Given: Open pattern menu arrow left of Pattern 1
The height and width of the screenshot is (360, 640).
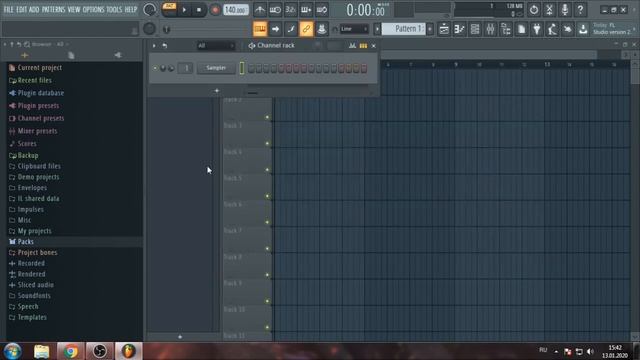Looking at the screenshot, I should (377, 29).
